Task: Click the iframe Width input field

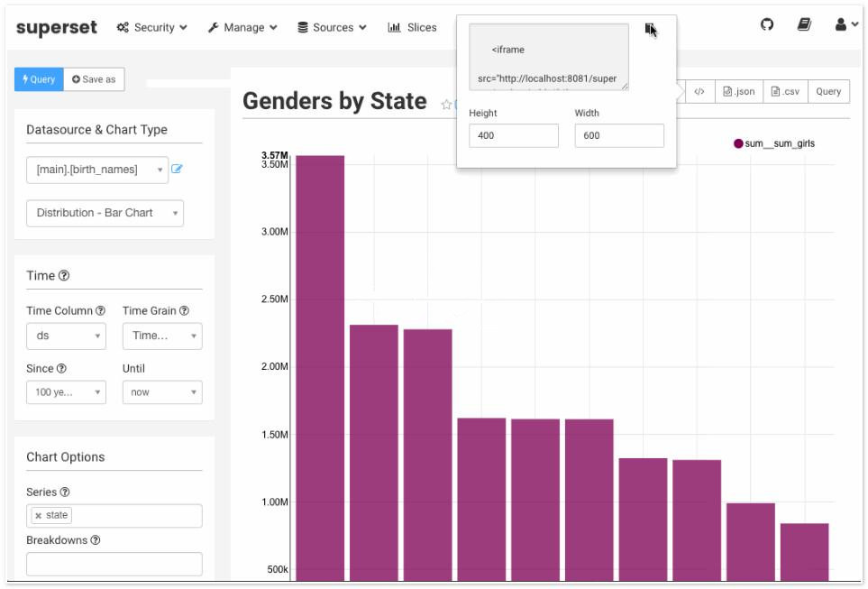Action: pos(619,136)
